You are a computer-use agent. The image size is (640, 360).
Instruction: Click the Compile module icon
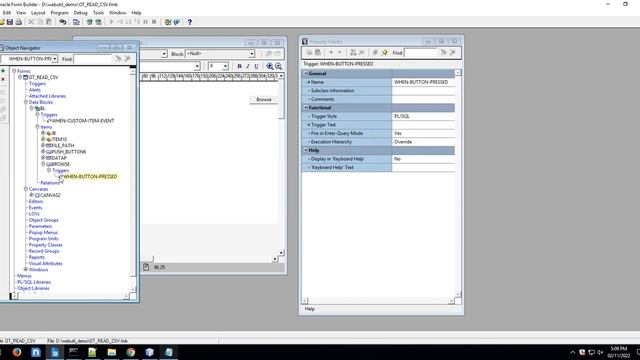pos(90,22)
